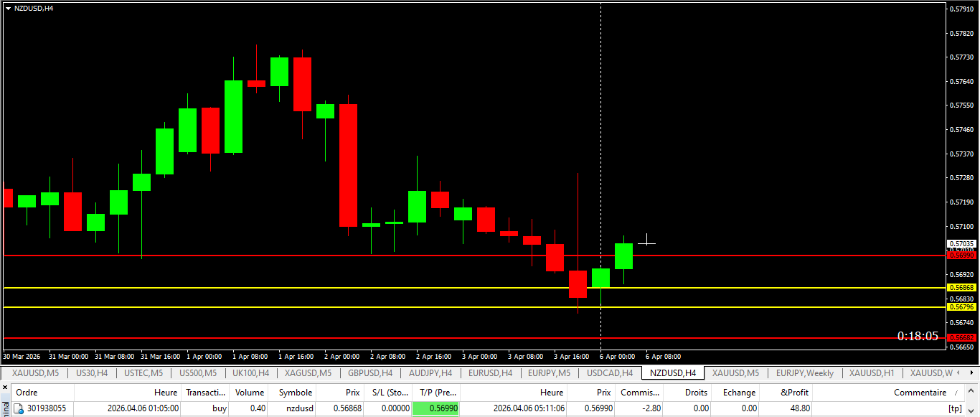Open the XAUUSD,H1 chart tab
The height and width of the screenshot is (417, 980).
pos(872,373)
